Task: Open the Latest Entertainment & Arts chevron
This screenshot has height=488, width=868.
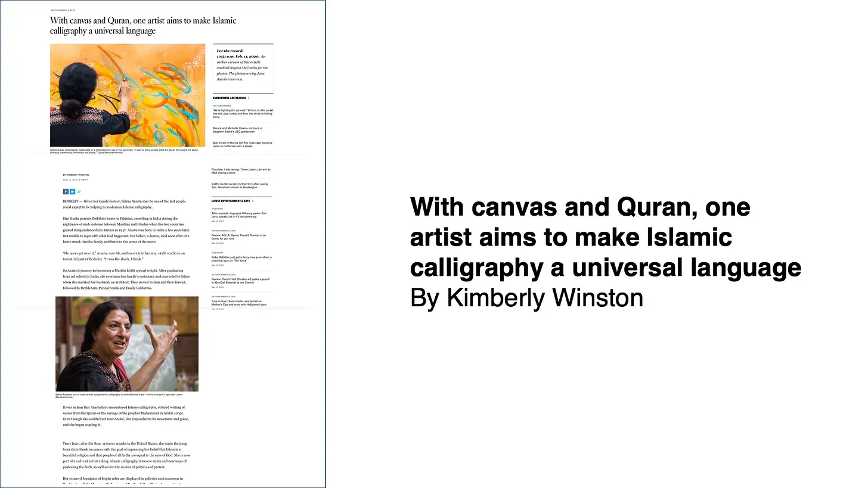Action: 253,201
